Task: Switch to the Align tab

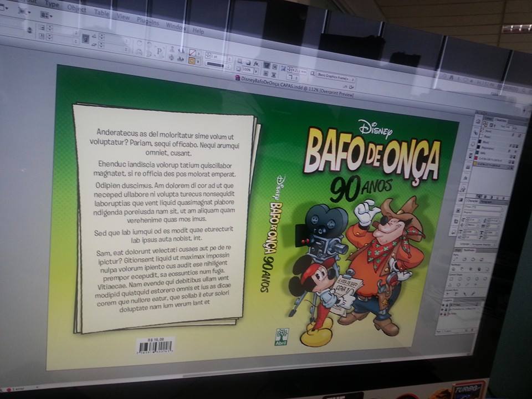Action: point(458,250)
